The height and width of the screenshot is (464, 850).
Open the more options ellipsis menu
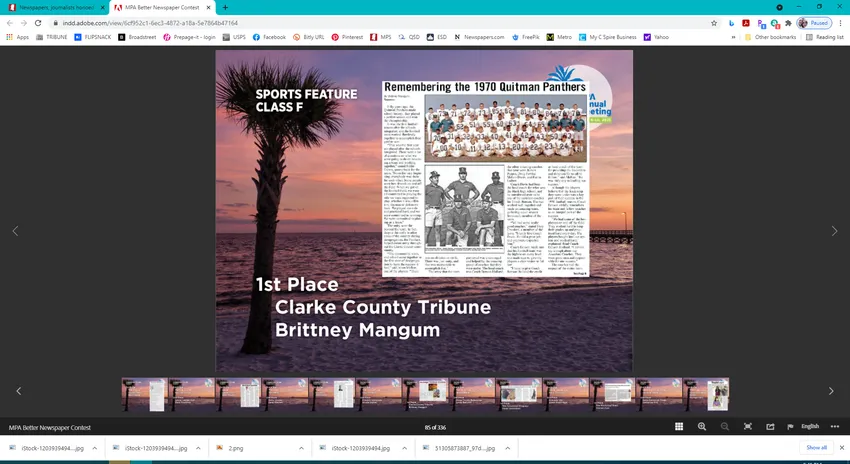tap(835, 426)
